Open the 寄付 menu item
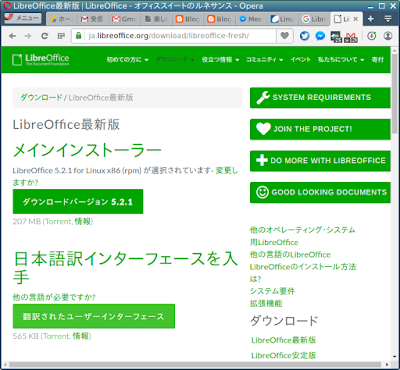Image resolution: width=400 pixels, height=370 pixels. click(x=378, y=60)
